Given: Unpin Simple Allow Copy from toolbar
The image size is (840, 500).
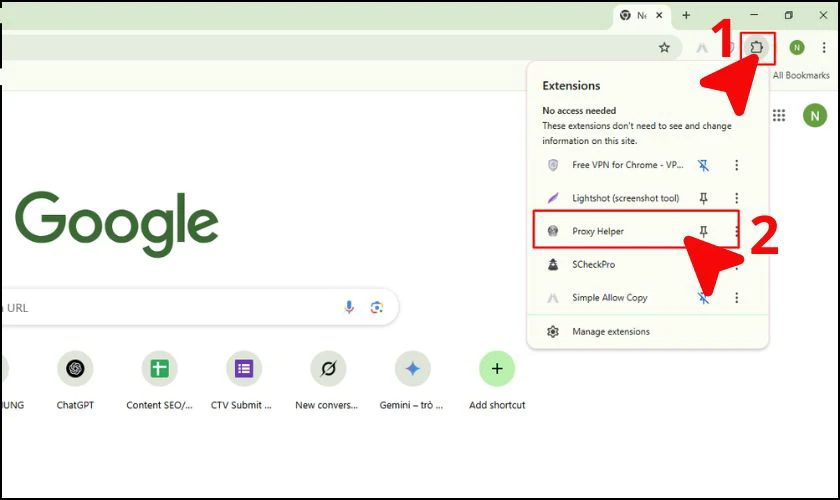Looking at the screenshot, I should [x=703, y=297].
